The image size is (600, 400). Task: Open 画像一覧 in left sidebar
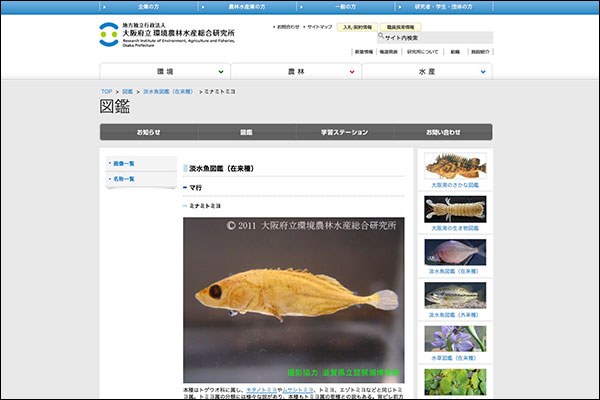(125, 163)
